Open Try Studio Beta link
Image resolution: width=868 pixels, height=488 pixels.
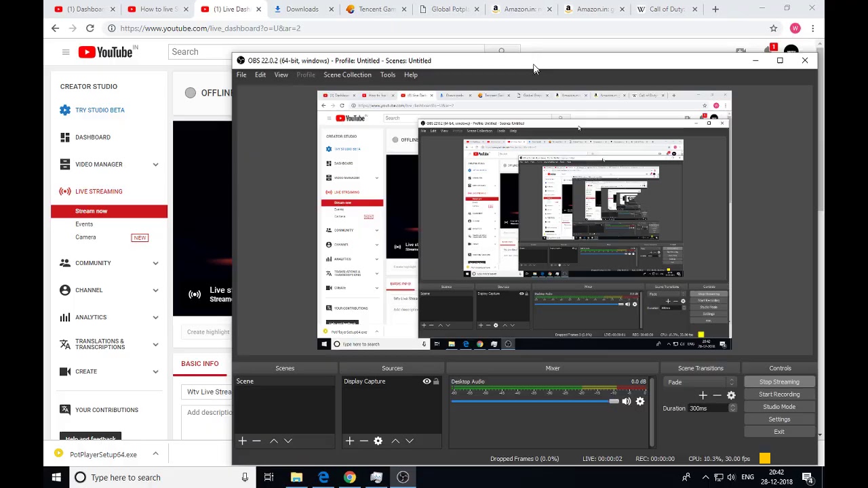[100, 110]
